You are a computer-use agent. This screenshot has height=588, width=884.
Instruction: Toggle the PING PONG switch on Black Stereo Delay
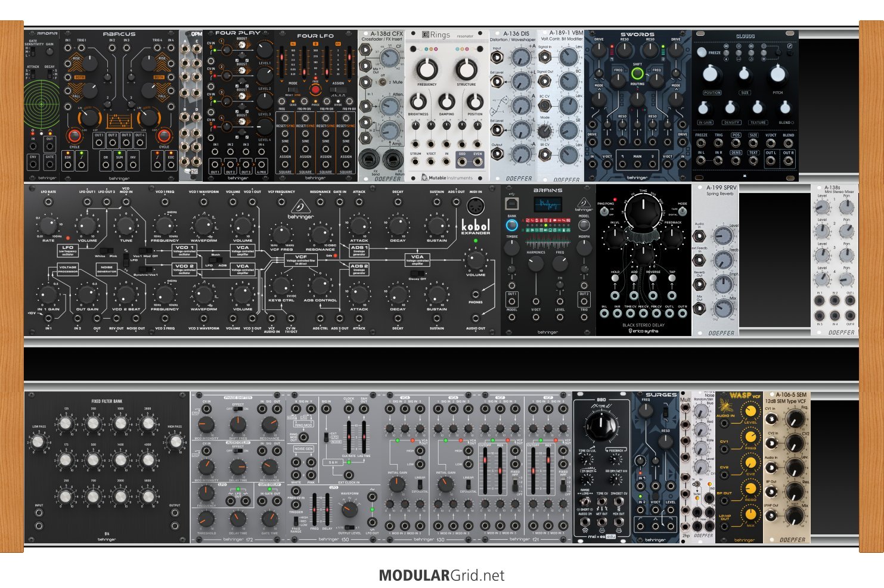point(605,211)
